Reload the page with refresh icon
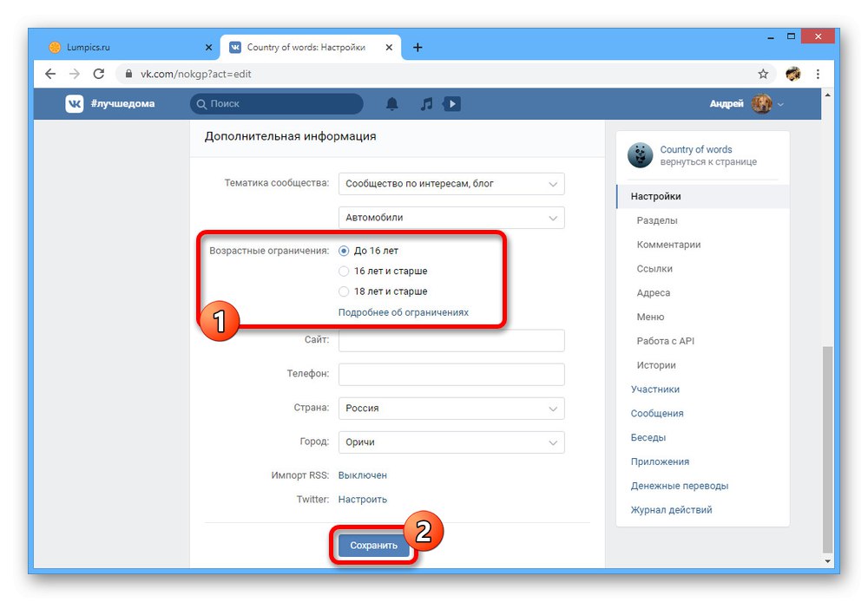The image size is (868, 602). [99, 74]
